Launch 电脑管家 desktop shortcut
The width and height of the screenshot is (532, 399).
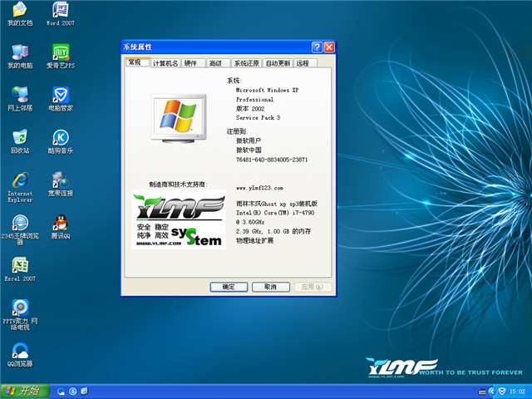pyautogui.click(x=61, y=99)
